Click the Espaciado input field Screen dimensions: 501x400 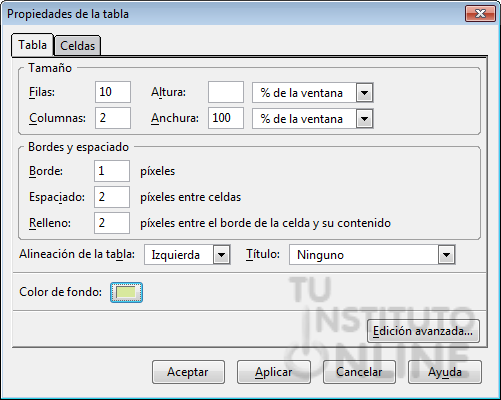112,197
